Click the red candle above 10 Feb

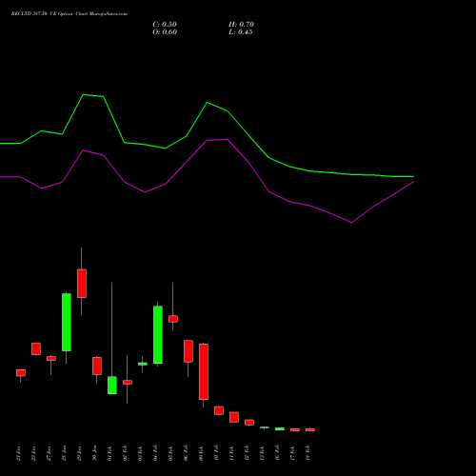tap(219, 410)
